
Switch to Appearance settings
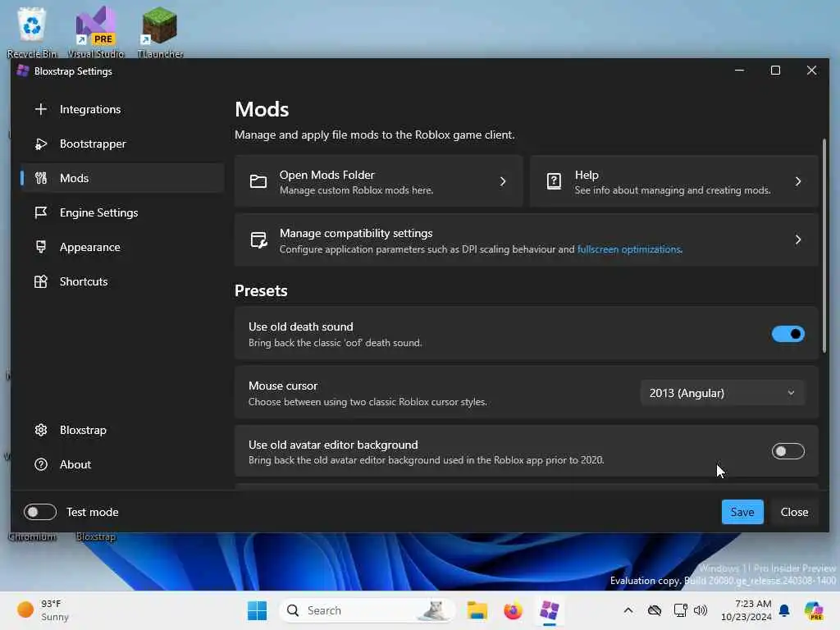tap(122, 247)
